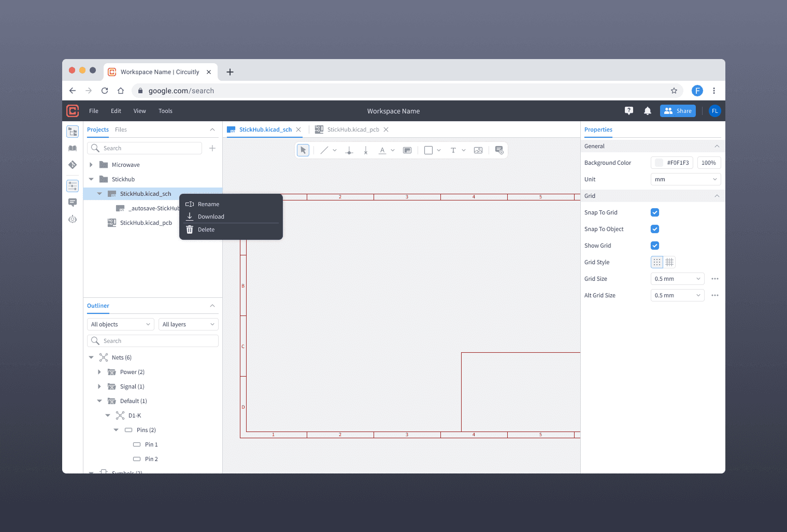This screenshot has width=787, height=532.
Task: Open Grid Size more options
Action: tap(715, 279)
